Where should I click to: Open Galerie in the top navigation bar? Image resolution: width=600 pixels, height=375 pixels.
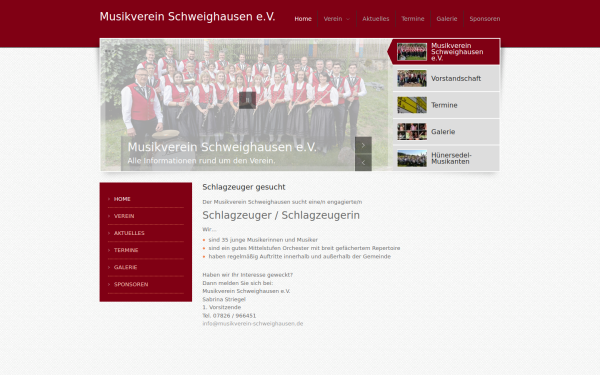pyautogui.click(x=447, y=19)
